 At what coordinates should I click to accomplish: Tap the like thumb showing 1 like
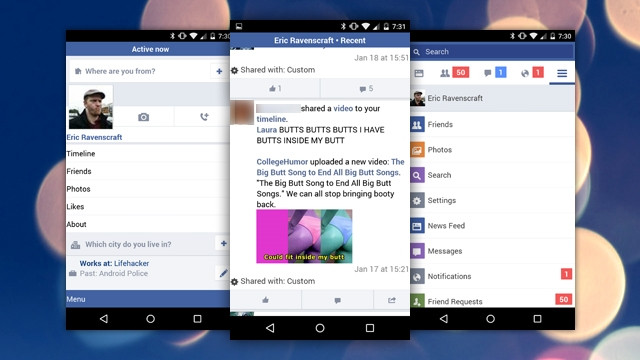275,89
